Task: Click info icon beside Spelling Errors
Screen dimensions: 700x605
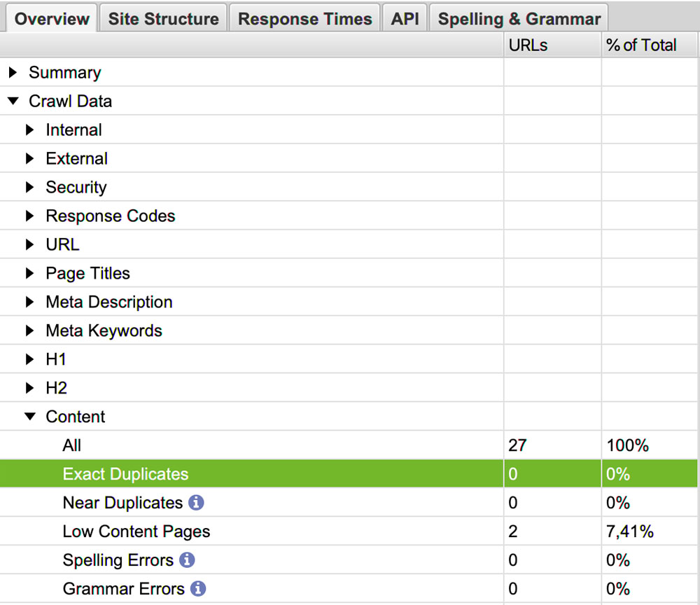Action: [x=187, y=560]
